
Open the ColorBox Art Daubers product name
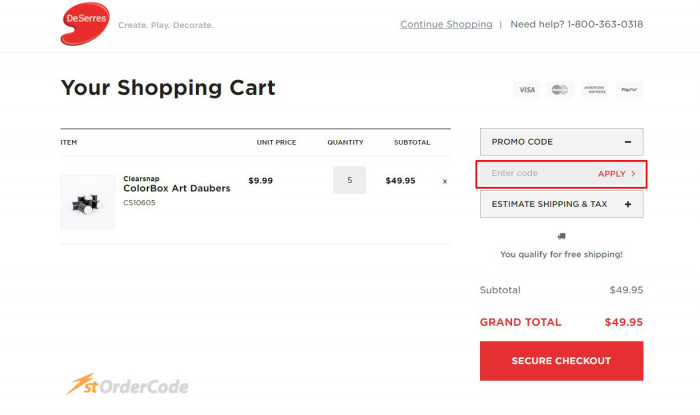(x=177, y=188)
